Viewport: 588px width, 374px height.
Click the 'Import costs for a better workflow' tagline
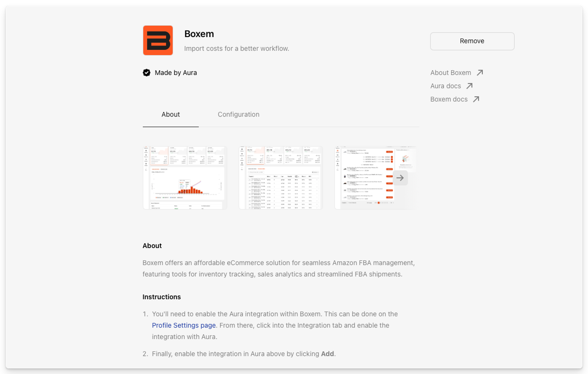[236, 49]
